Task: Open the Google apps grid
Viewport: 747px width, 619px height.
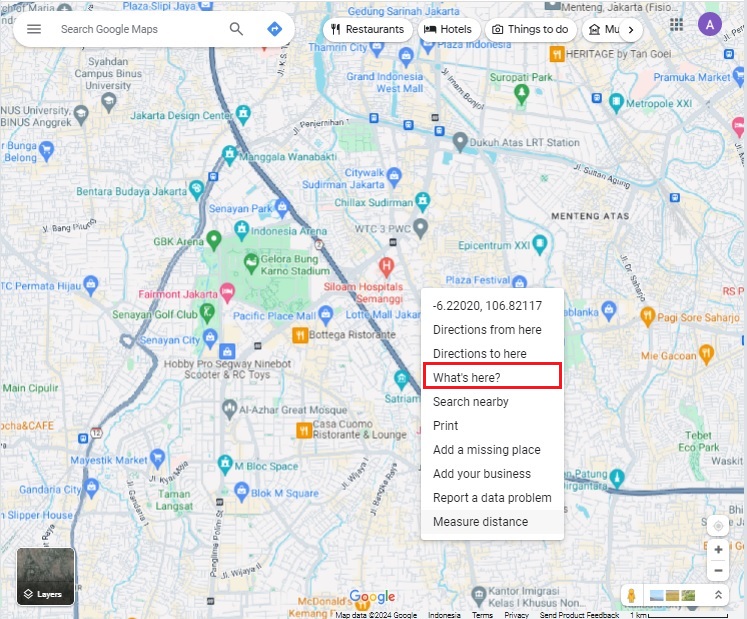Action: (676, 24)
